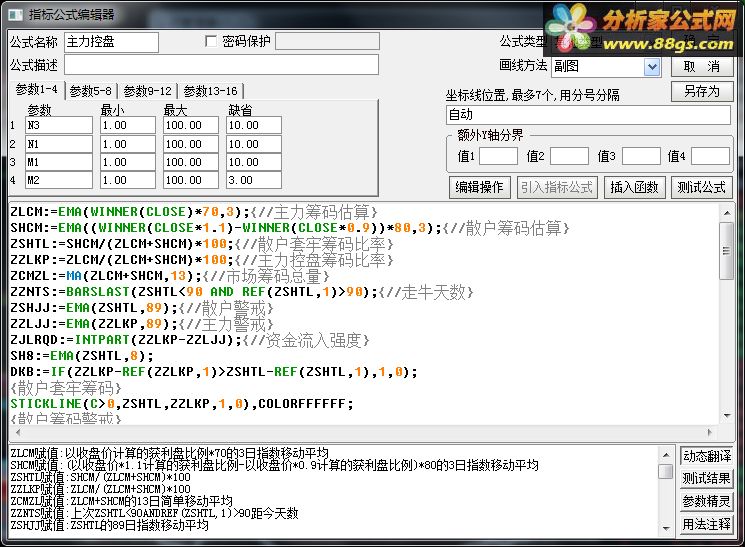Click parameter name field M1

[59, 162]
